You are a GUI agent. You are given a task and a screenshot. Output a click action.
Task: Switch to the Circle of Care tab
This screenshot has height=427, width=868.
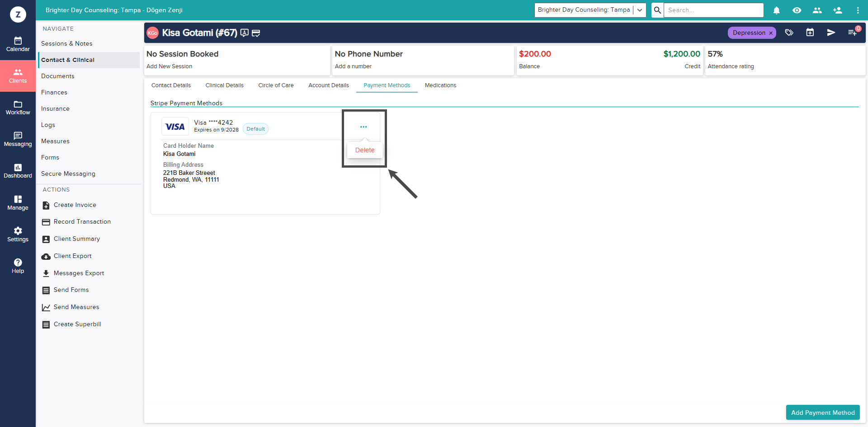(x=276, y=85)
